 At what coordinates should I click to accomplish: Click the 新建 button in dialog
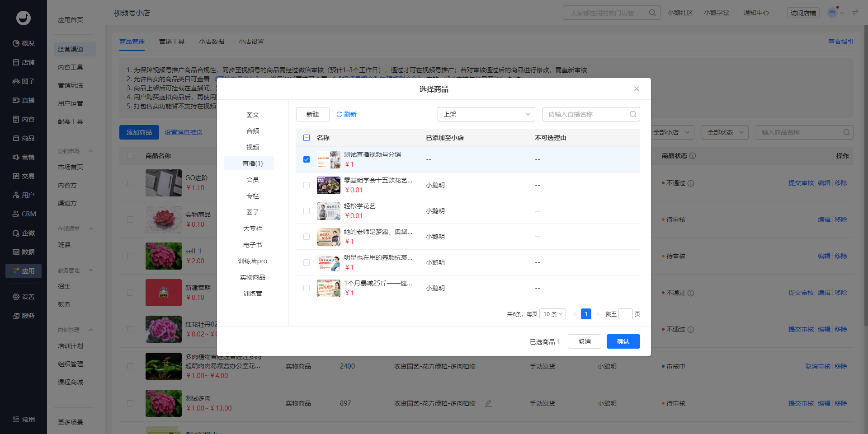(313, 114)
